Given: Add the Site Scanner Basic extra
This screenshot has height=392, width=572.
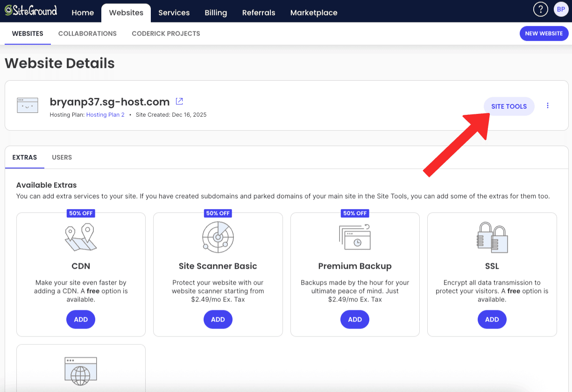Looking at the screenshot, I should [218, 320].
